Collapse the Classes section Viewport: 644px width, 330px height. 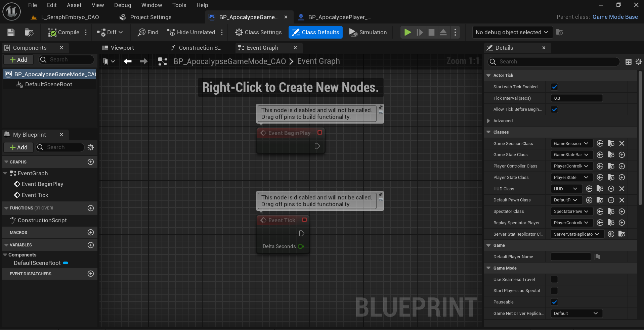488,132
